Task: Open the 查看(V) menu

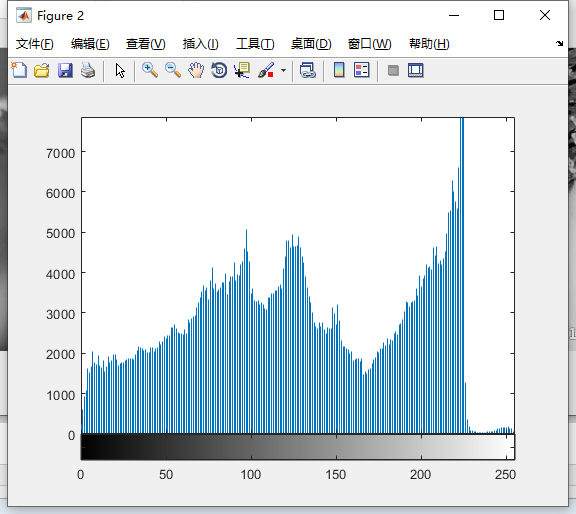Action: tap(145, 44)
